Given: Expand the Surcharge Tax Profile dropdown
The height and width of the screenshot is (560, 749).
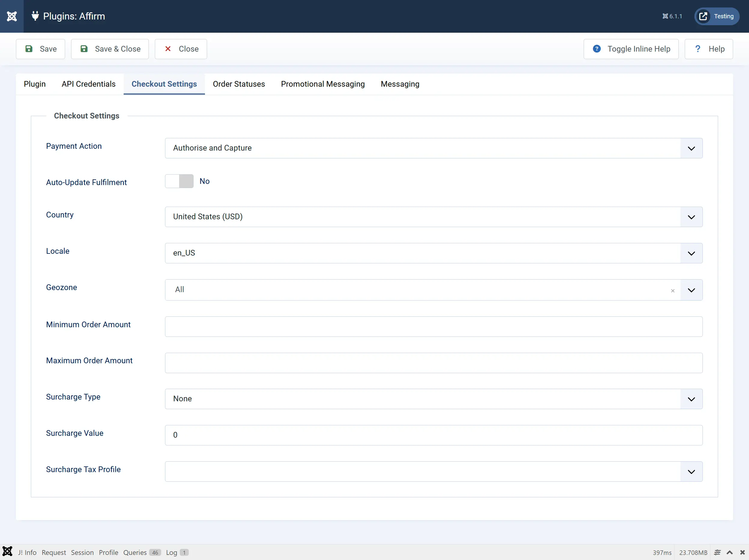Looking at the screenshot, I should [434, 471].
